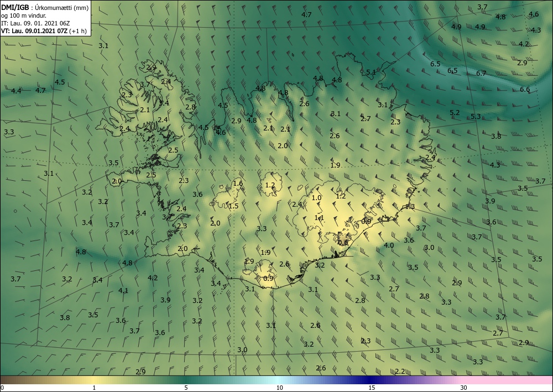Click the color scale tick label 5

186,388
